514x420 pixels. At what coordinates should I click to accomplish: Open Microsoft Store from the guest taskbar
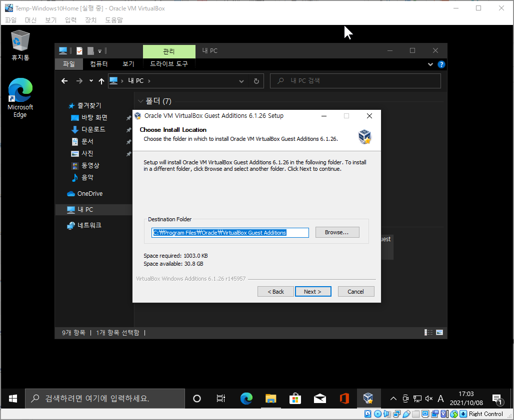click(x=295, y=399)
